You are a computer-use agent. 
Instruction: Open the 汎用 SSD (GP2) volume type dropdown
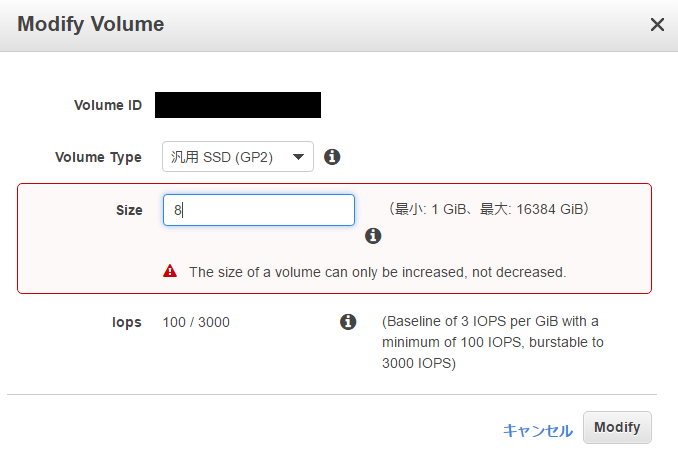pos(238,157)
